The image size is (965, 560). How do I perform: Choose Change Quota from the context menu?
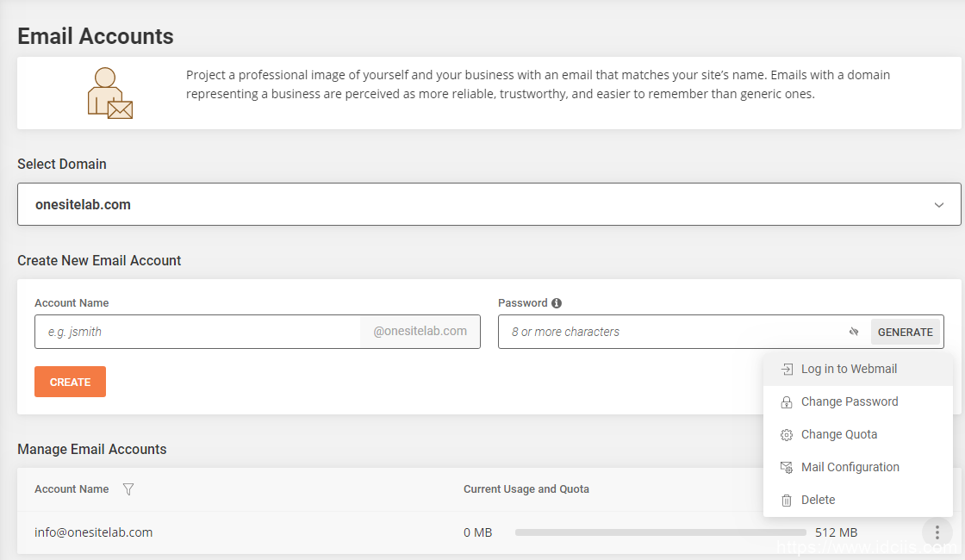pyautogui.click(x=838, y=434)
